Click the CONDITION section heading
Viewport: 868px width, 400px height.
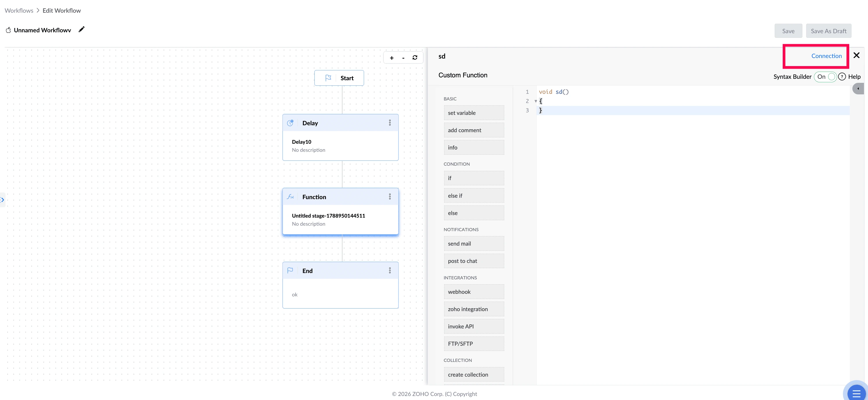click(x=456, y=164)
